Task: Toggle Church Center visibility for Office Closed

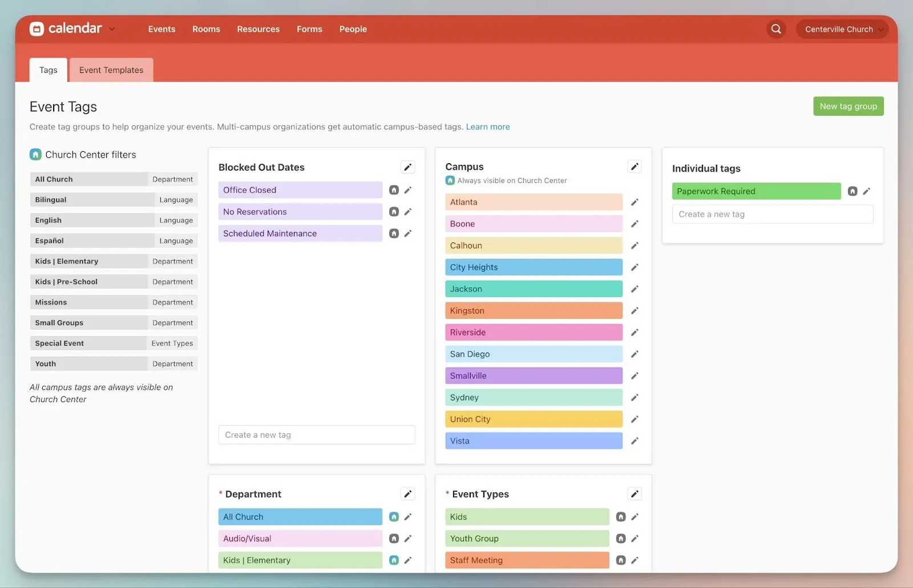Action: (x=394, y=190)
